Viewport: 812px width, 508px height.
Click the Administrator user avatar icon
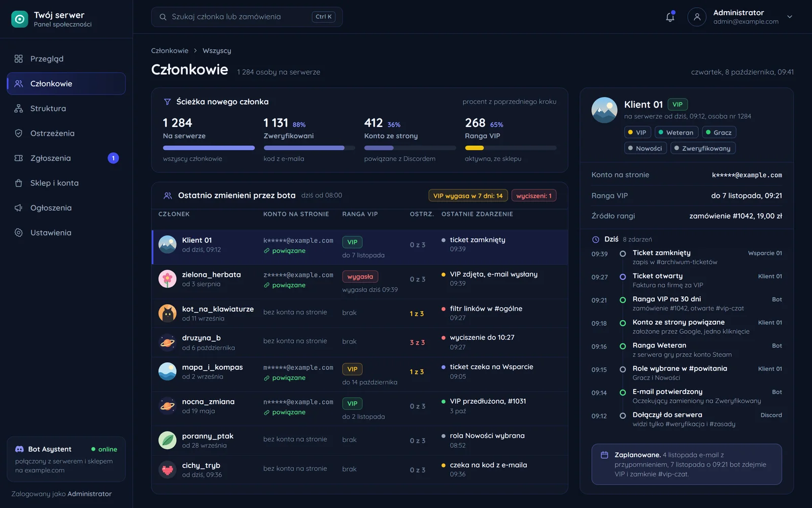(697, 17)
